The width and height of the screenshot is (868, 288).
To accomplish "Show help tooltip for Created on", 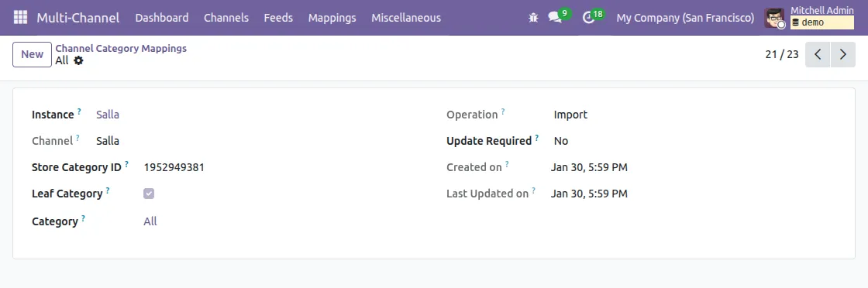I will 507,164.
